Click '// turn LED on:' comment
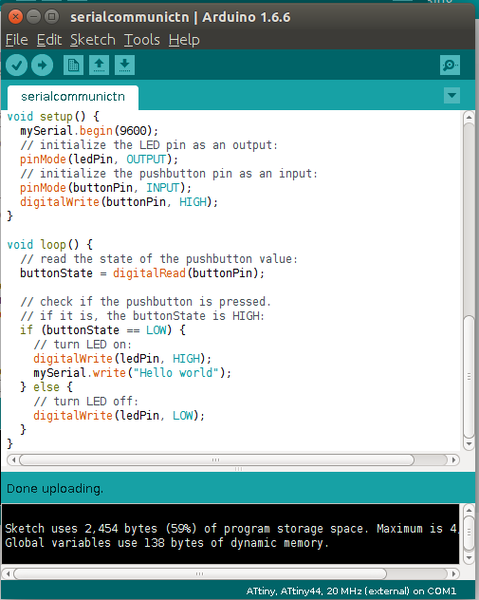The width and height of the screenshot is (479, 600). [x=83, y=344]
